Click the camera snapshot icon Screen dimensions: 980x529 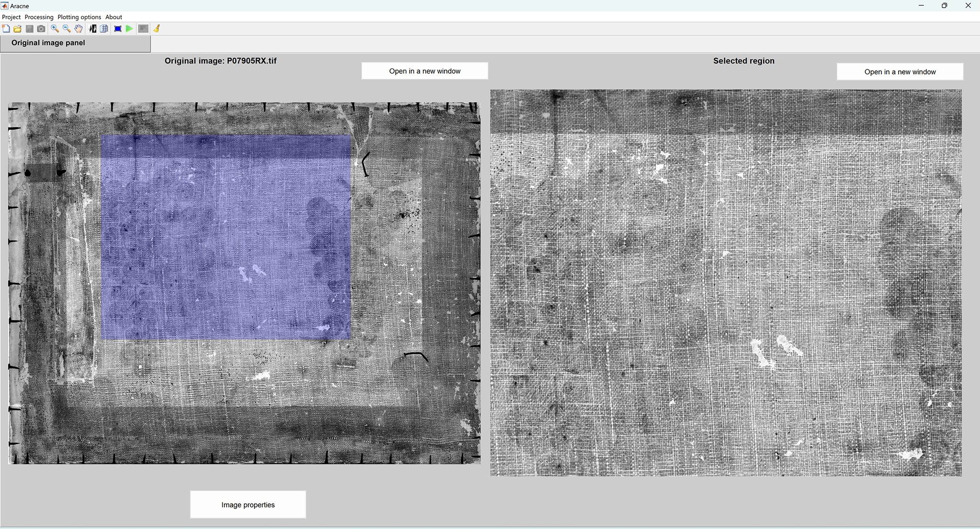[x=41, y=29]
